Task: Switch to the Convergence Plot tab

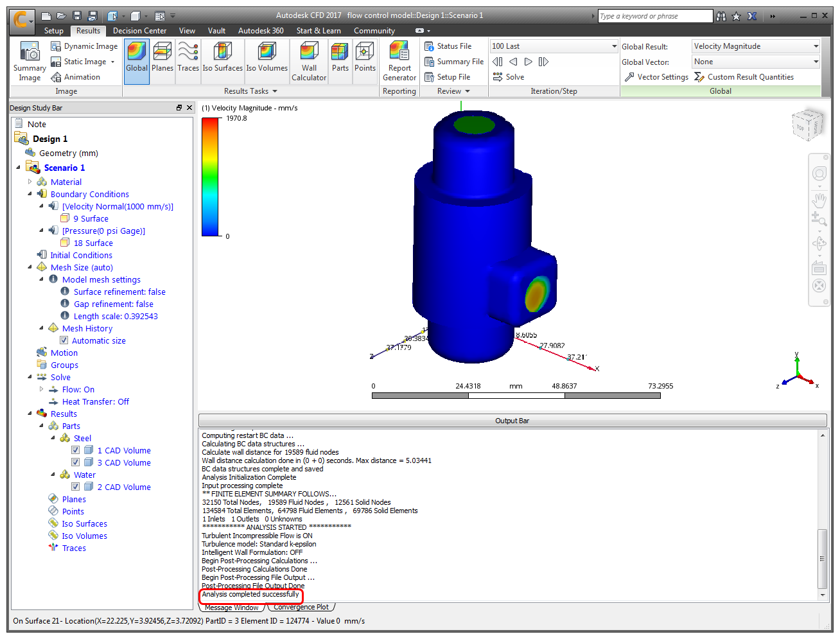Action: [301, 607]
